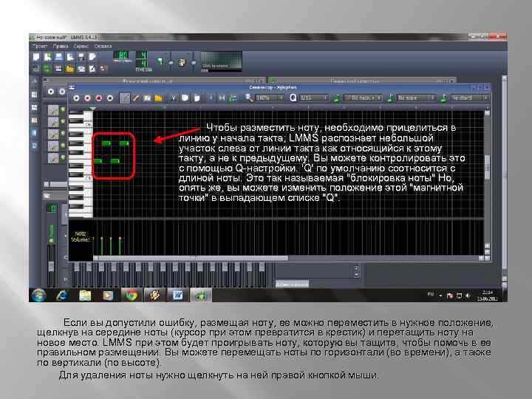Open Google Chrome from taskbar

(132, 296)
